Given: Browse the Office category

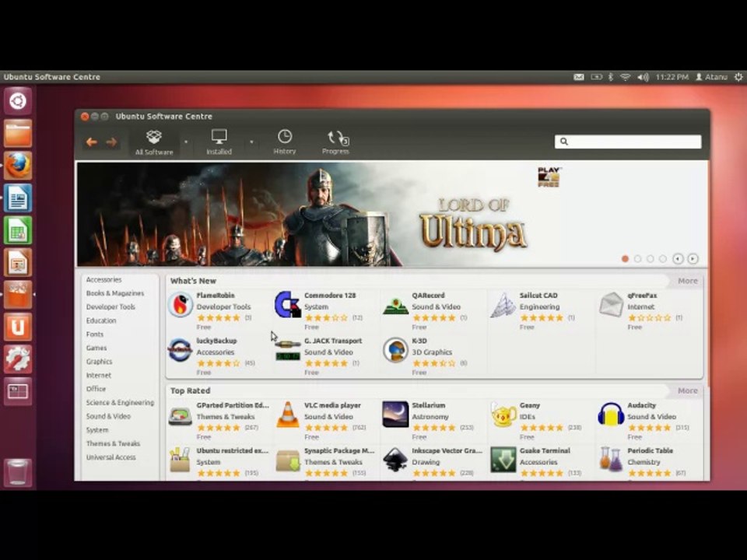Looking at the screenshot, I should click(x=96, y=389).
